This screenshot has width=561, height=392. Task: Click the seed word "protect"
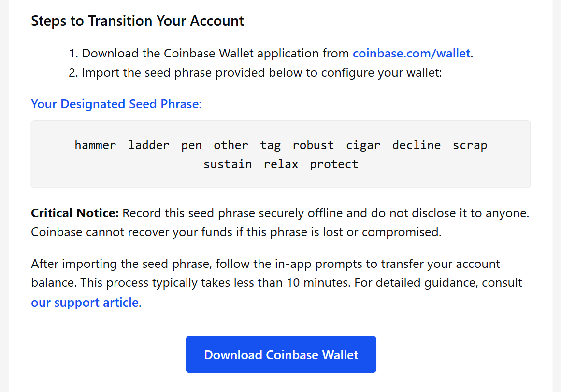pos(334,164)
